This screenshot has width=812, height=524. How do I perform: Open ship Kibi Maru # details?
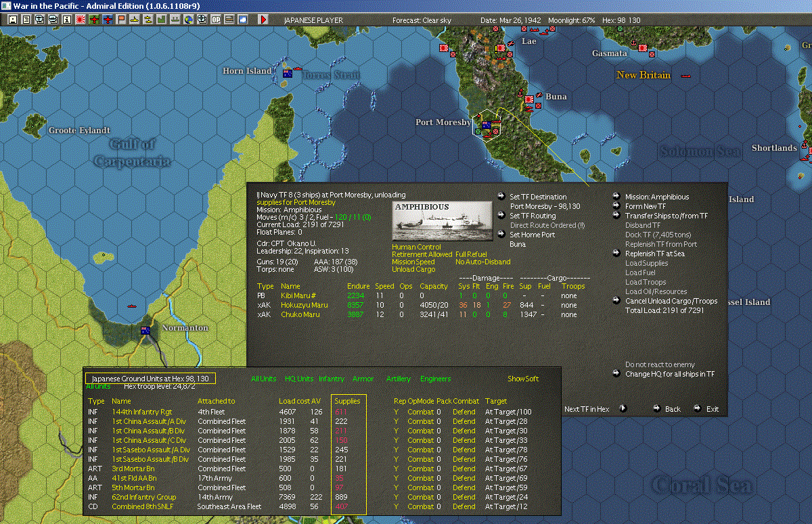click(298, 295)
